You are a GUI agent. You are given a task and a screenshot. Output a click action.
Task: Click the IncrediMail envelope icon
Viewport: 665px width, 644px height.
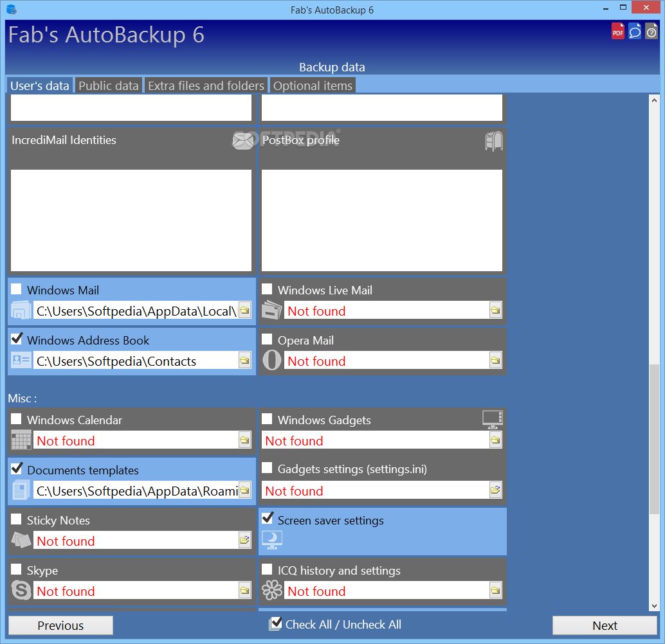pyautogui.click(x=242, y=140)
